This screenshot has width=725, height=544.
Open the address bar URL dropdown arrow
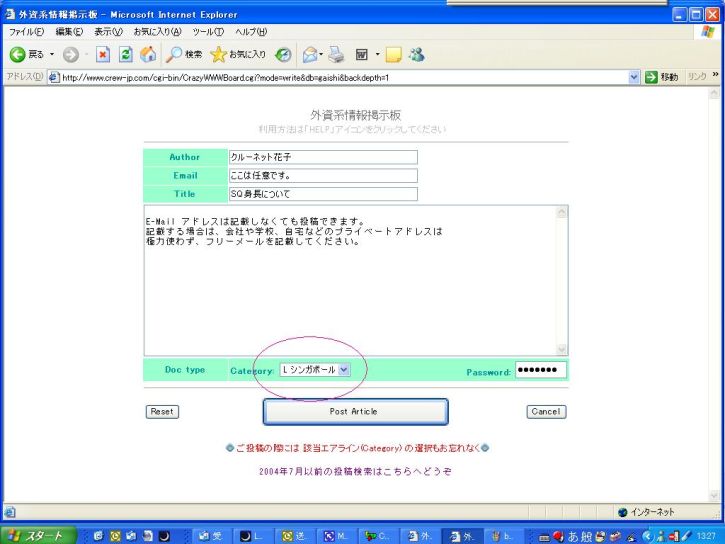(634, 77)
